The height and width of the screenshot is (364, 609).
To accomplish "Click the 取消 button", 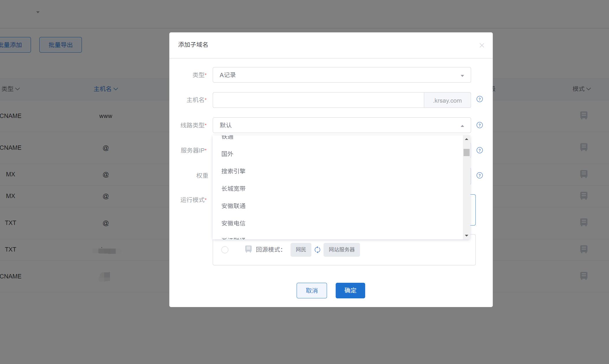I will pyautogui.click(x=312, y=291).
